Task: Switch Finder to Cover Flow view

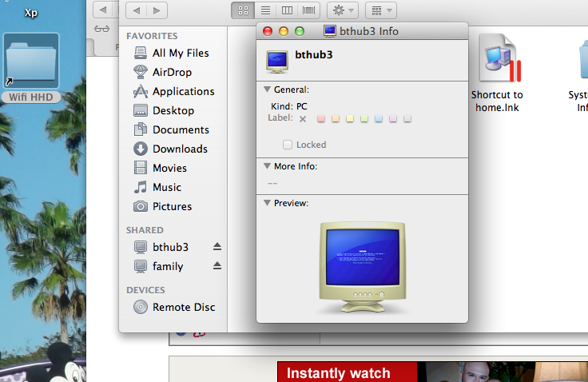Action: 308,10
